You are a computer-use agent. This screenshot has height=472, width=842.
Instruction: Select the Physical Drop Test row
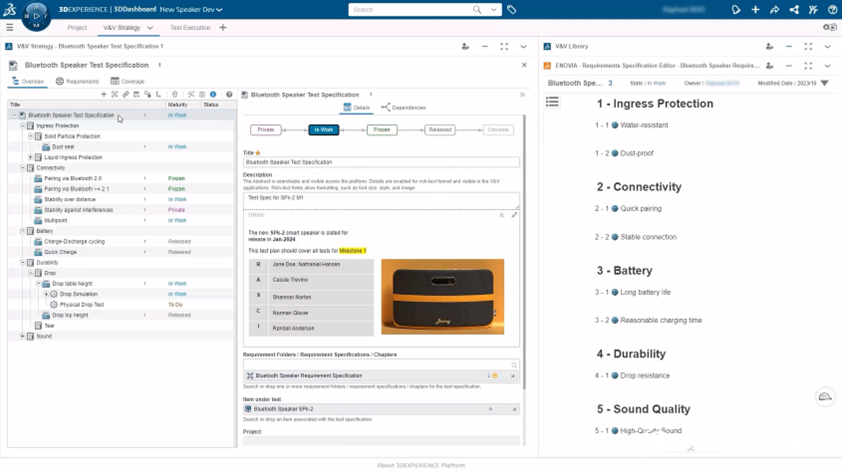pyautogui.click(x=122, y=304)
